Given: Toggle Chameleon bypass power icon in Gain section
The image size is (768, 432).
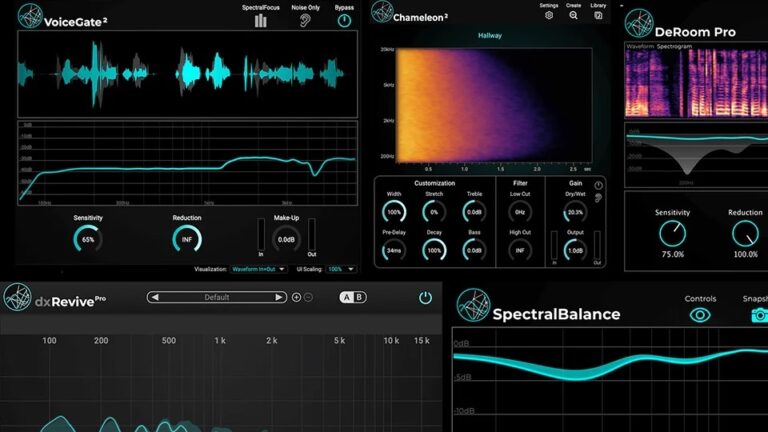Looking at the screenshot, I should click(599, 185).
